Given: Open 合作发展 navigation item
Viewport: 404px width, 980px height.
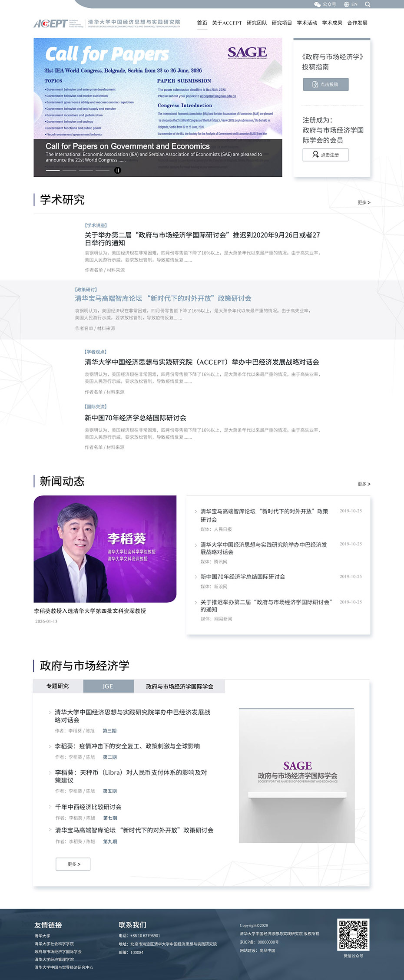Looking at the screenshot, I should point(358,23).
